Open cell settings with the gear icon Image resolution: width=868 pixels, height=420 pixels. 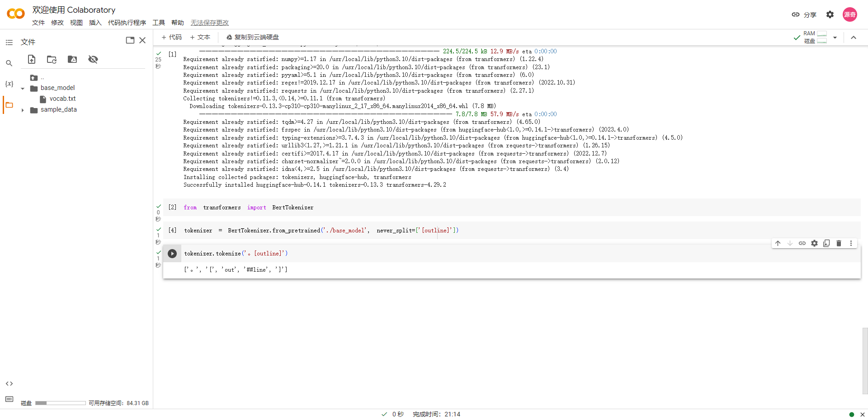tap(815, 243)
